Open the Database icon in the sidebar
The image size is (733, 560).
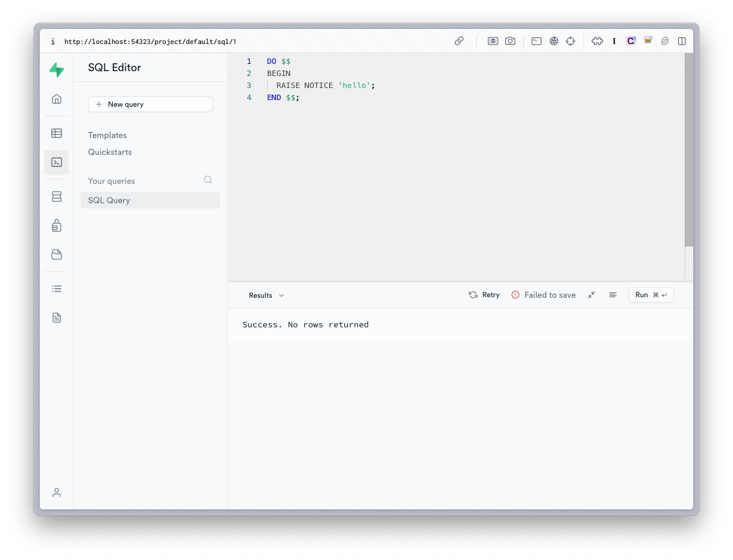57,197
